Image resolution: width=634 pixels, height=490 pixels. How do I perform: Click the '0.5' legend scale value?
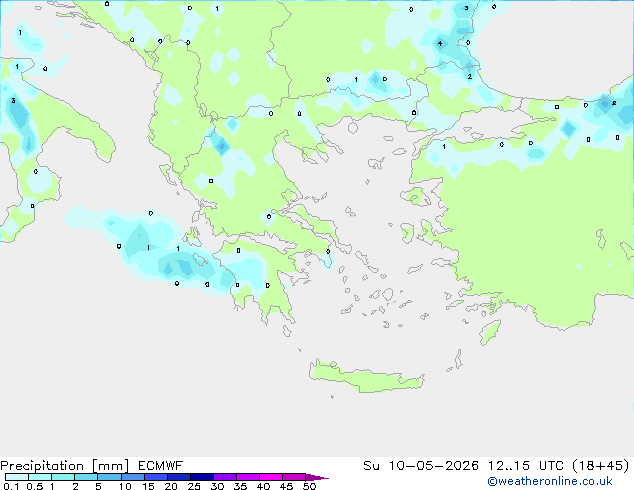pyautogui.click(x=35, y=486)
